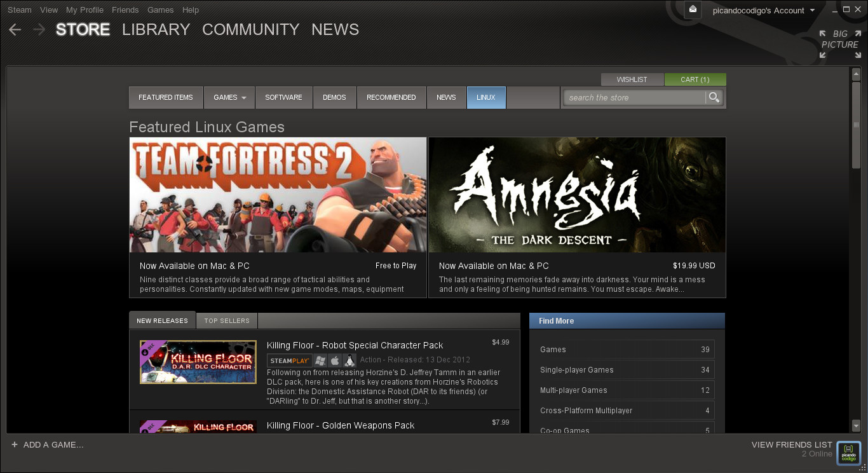The image size is (868, 473).
Task: Click the plus icon beside Add a Game
Action: click(15, 445)
